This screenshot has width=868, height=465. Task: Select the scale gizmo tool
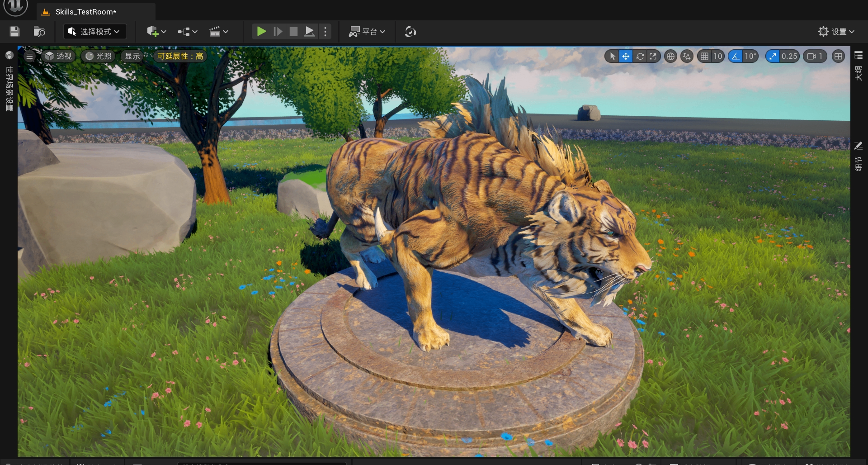(x=653, y=56)
